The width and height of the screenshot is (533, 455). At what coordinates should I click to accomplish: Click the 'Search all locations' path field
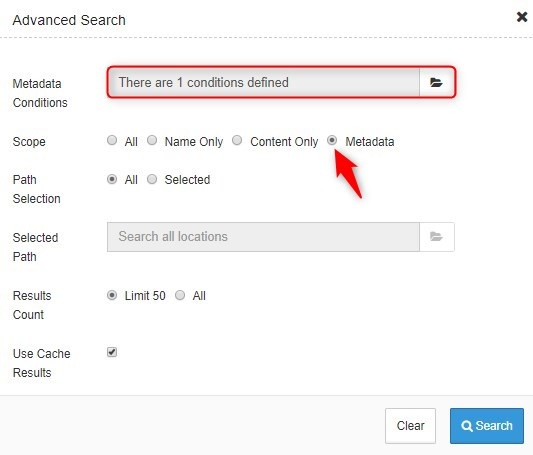tap(263, 237)
